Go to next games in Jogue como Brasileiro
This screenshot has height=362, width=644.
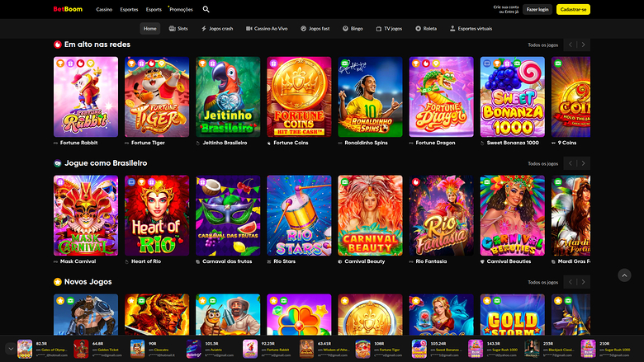coord(584,163)
